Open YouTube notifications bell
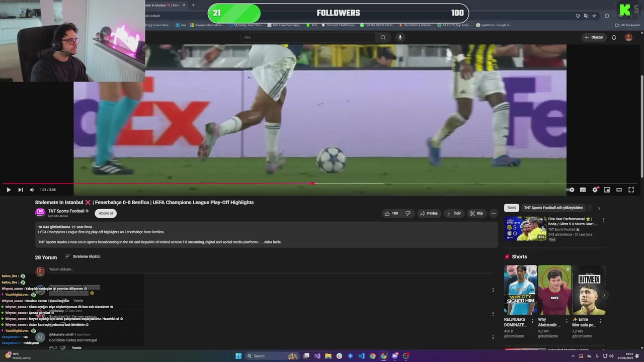 tap(614, 37)
